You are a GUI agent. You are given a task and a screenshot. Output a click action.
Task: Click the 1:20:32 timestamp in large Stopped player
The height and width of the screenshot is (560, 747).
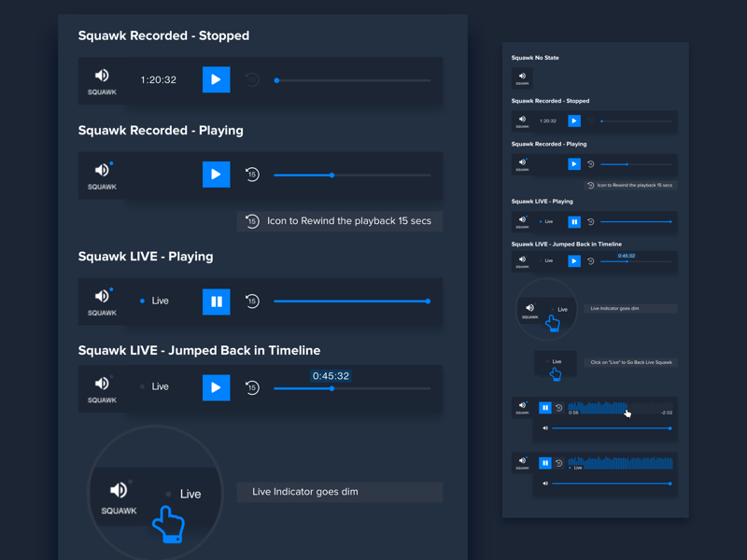159,80
